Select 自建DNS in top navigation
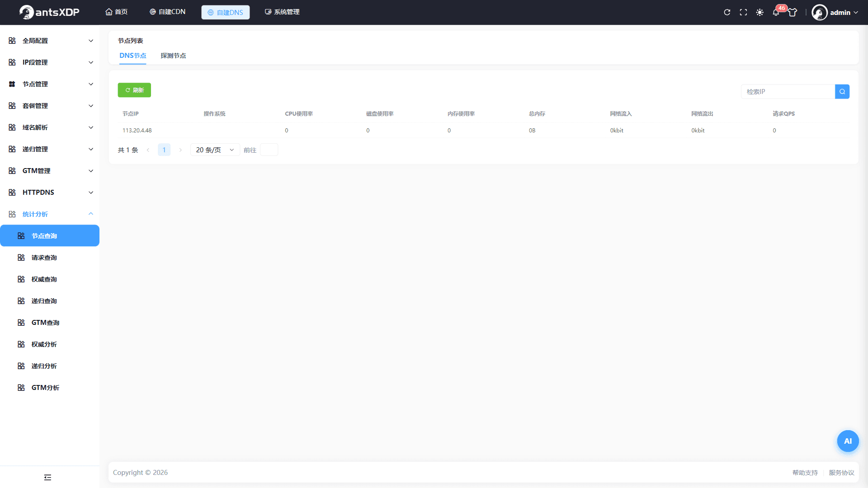The width and height of the screenshot is (868, 488). tap(225, 12)
